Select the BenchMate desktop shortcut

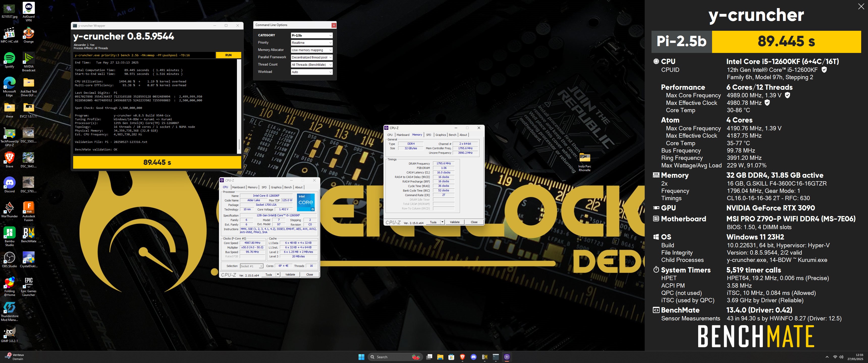point(29,235)
